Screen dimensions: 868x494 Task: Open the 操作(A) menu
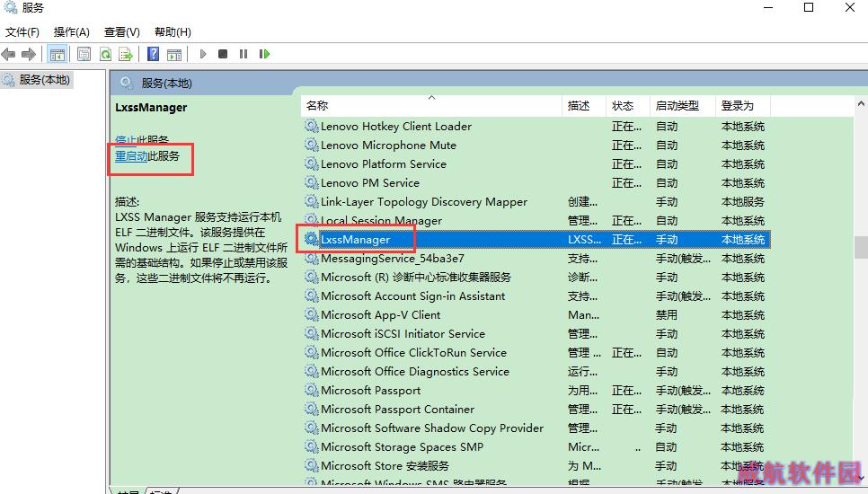coord(71,32)
